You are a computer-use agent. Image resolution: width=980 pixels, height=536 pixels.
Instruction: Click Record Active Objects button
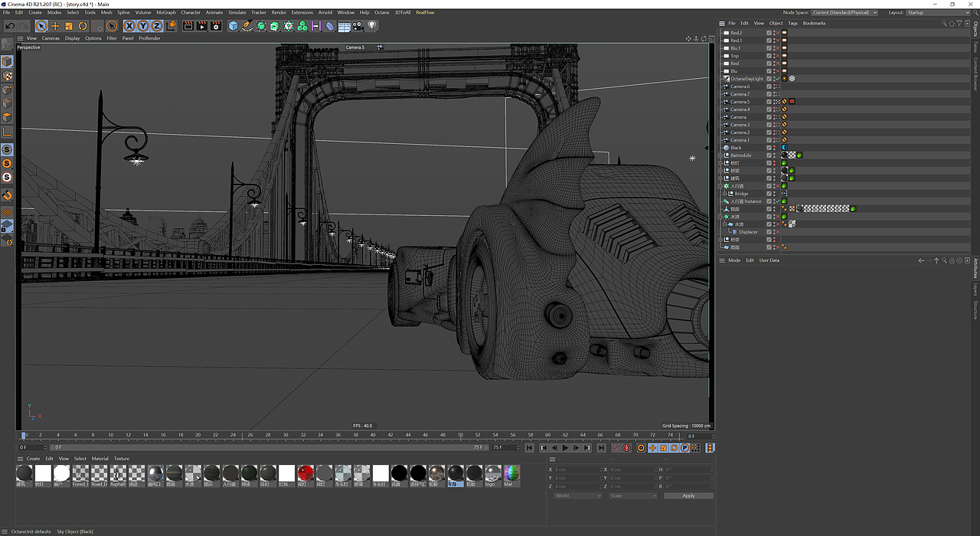click(x=616, y=448)
